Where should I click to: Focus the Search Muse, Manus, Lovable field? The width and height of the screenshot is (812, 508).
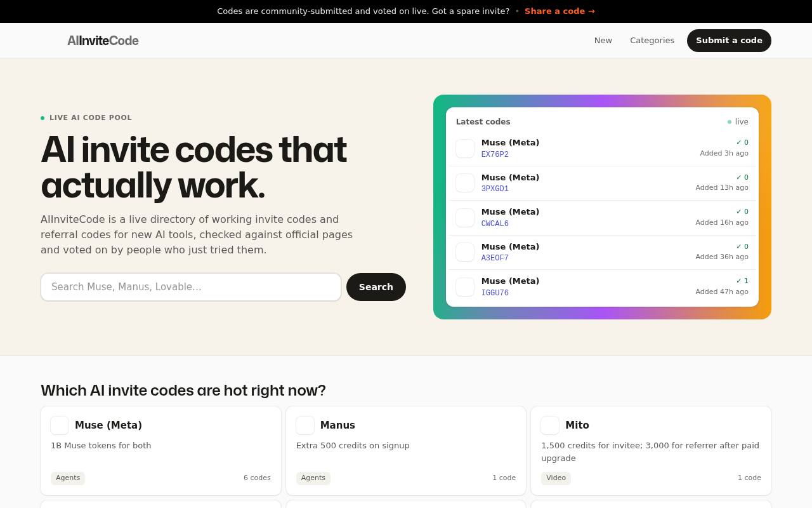(x=191, y=287)
